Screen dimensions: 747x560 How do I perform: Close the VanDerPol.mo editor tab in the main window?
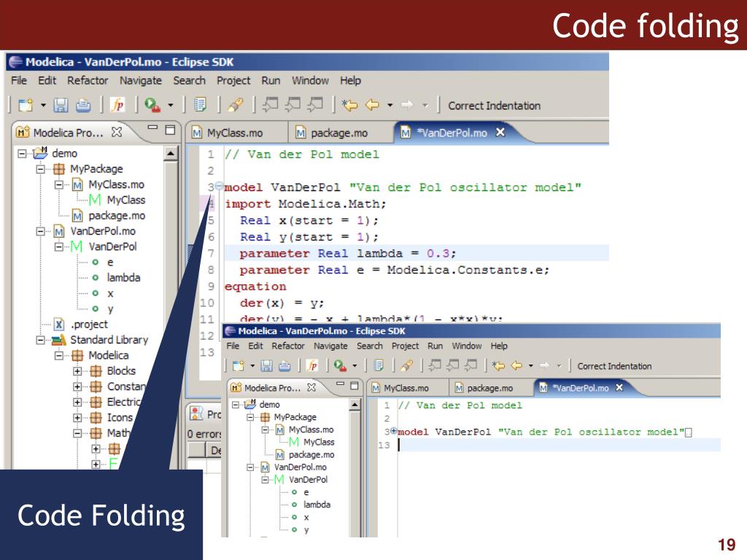(500, 132)
